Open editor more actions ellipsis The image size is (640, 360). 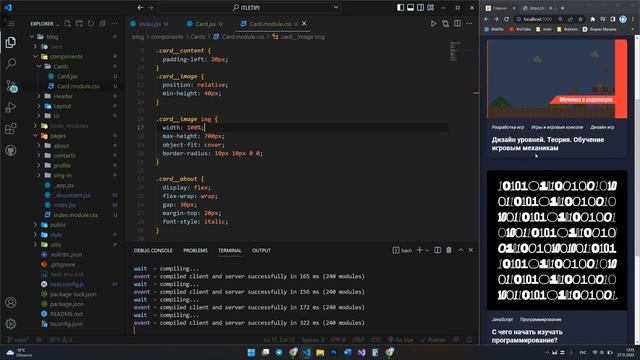[469, 24]
